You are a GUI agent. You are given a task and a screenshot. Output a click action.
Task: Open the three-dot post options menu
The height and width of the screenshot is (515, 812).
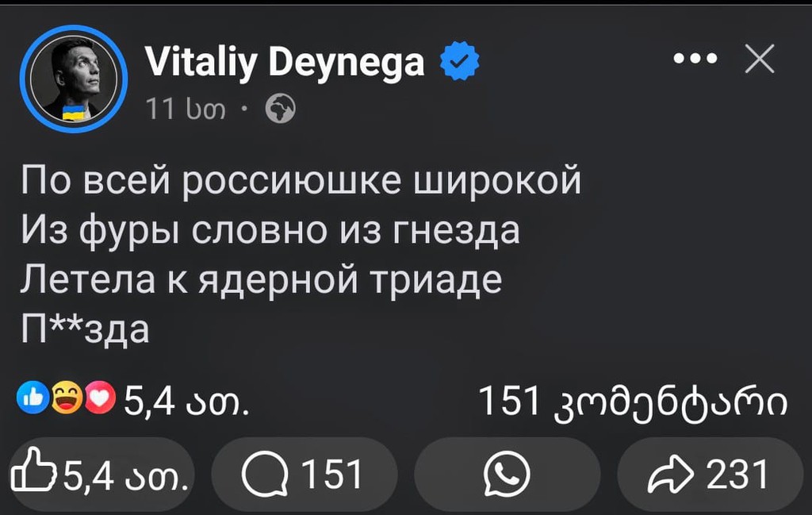(696, 58)
